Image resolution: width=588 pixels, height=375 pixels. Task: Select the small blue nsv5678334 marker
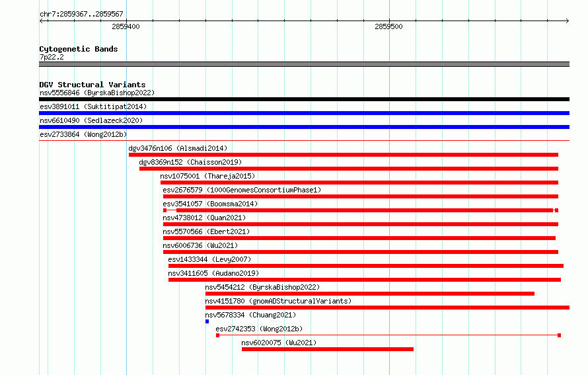(207, 321)
